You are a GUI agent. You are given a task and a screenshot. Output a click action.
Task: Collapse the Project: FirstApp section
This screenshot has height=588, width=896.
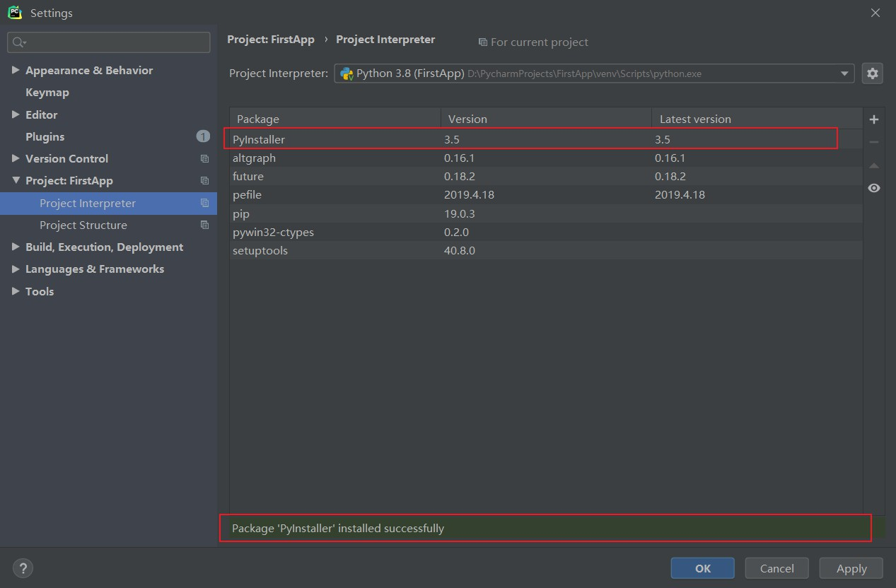tap(16, 181)
